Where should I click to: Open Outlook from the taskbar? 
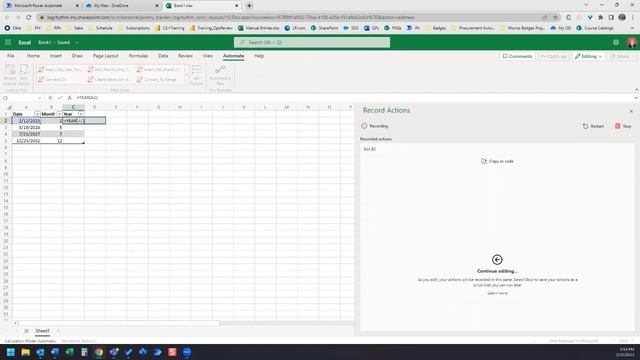point(40,352)
